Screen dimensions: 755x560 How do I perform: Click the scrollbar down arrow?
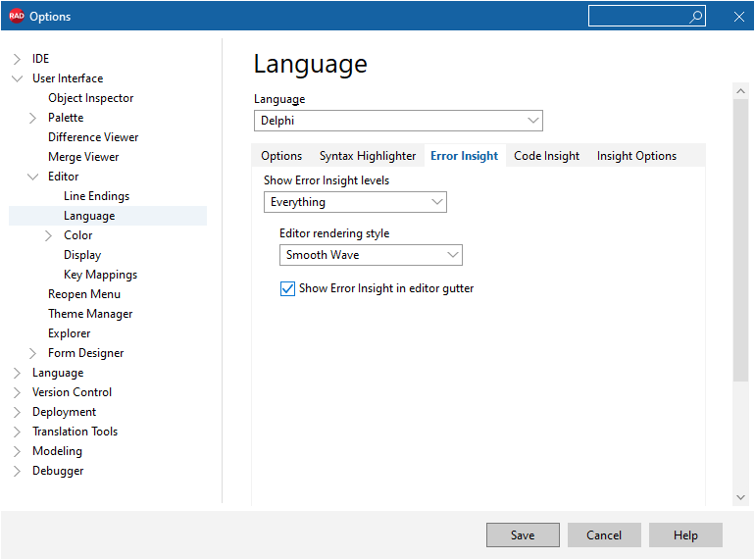coord(740,497)
